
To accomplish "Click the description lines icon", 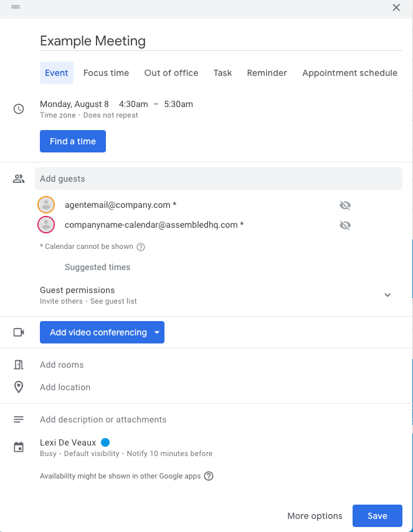I will [19, 420].
